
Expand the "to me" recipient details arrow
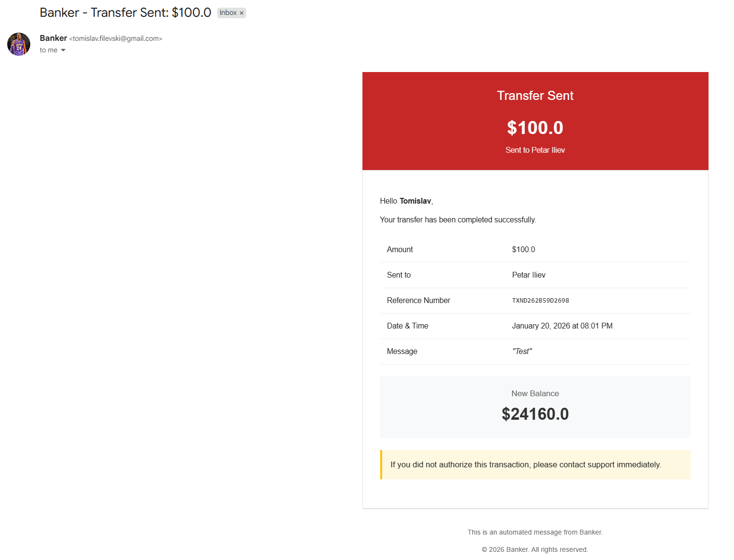(x=63, y=50)
